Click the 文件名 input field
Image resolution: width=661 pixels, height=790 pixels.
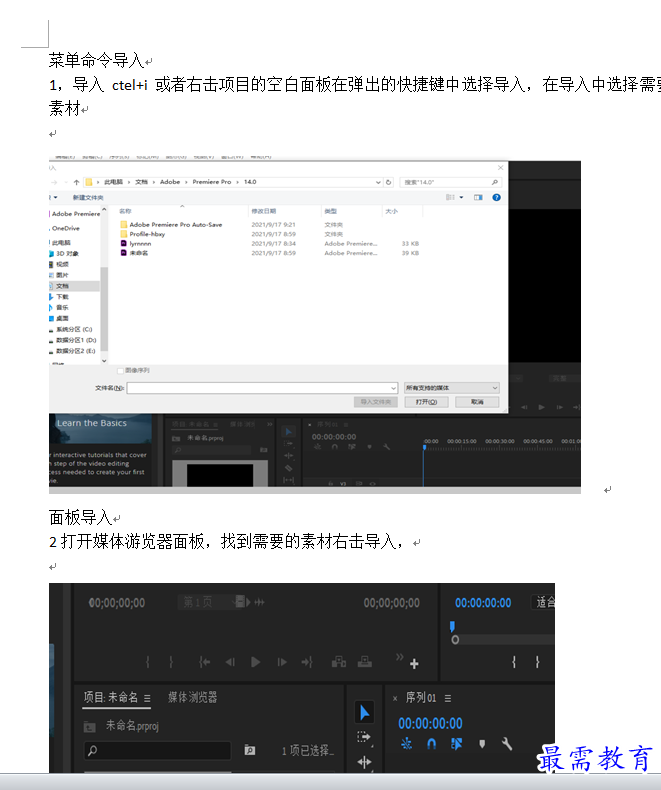pyautogui.click(x=262, y=387)
